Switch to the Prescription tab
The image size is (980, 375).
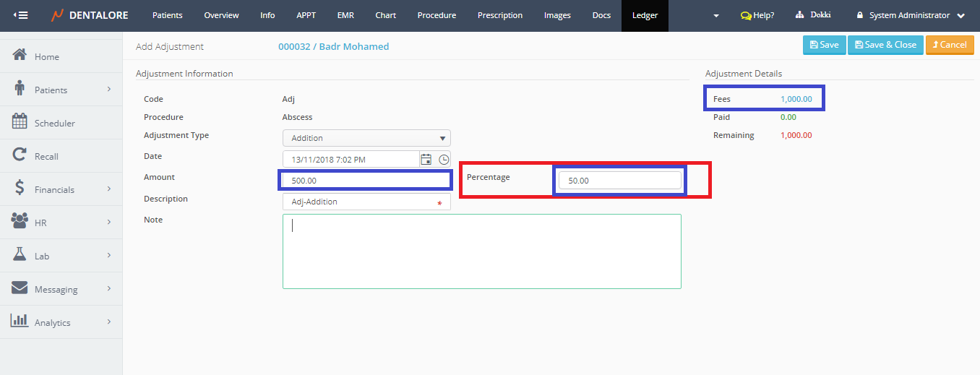click(x=499, y=15)
